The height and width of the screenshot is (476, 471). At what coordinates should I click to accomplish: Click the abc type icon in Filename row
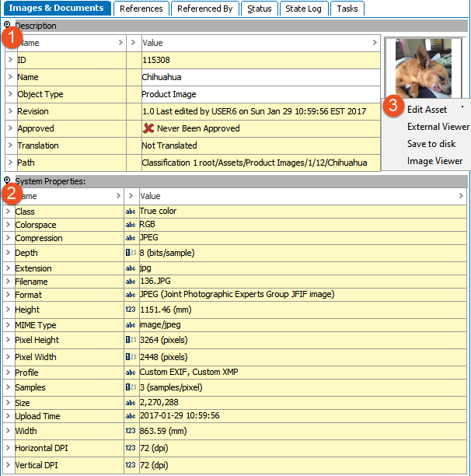click(x=131, y=282)
